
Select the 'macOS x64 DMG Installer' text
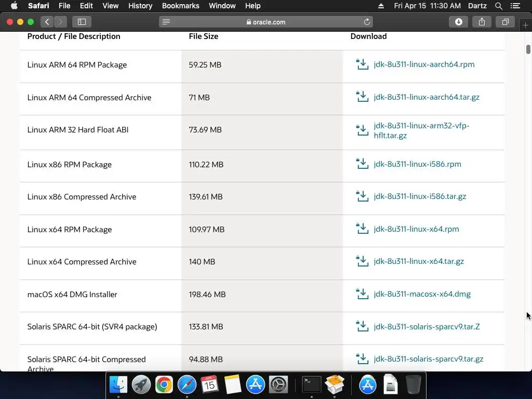pyautogui.click(x=72, y=294)
